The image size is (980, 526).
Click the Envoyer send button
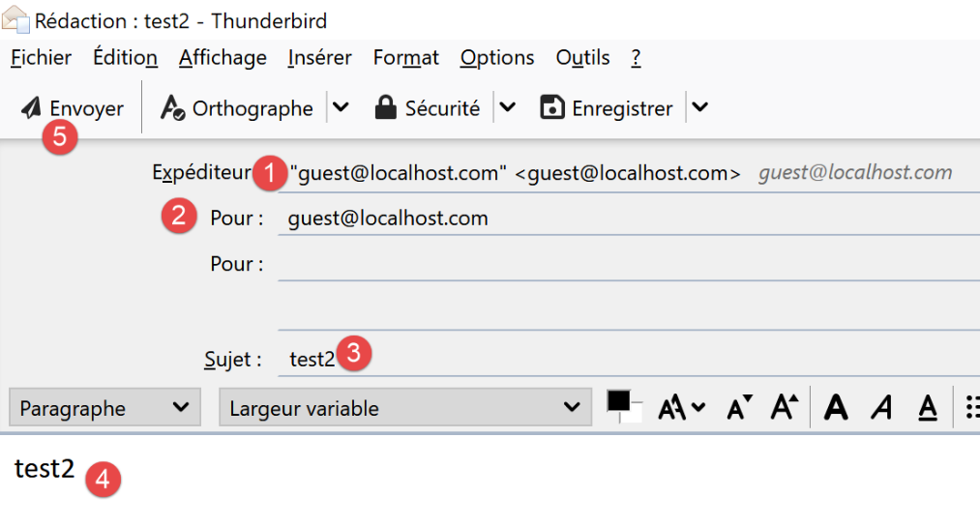[x=74, y=108]
